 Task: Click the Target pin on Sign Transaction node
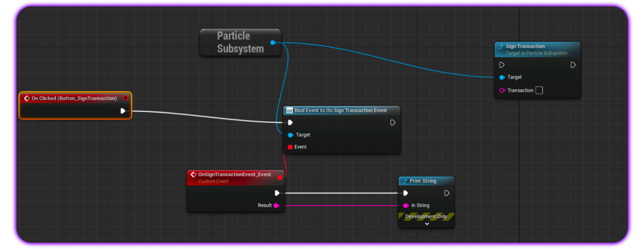pos(502,77)
